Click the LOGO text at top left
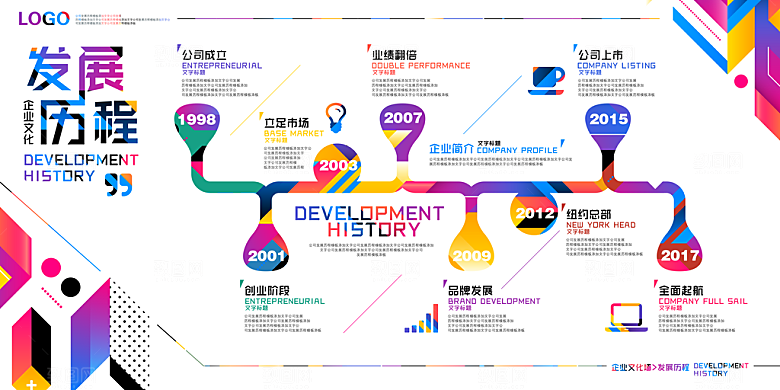 pyautogui.click(x=44, y=18)
